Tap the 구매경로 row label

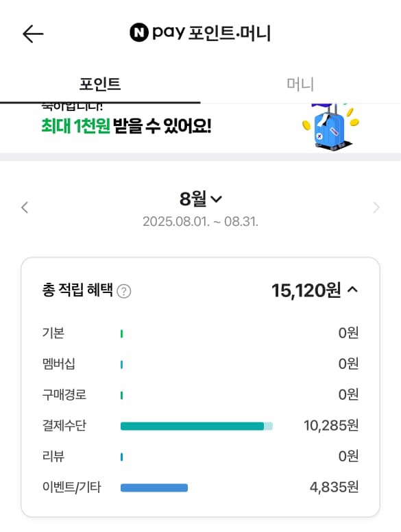tap(64, 394)
